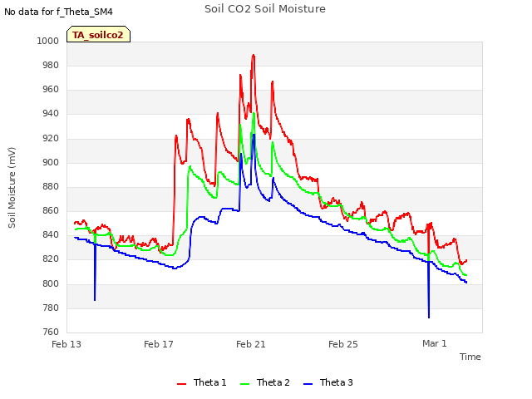
Task: Click the chart title Soil CO2 Soil Moisture
Action: [x=265, y=9]
